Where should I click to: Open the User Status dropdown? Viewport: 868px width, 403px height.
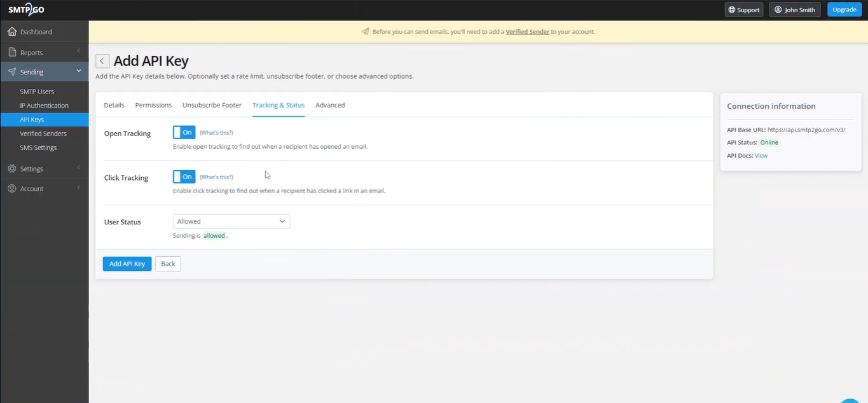(231, 221)
